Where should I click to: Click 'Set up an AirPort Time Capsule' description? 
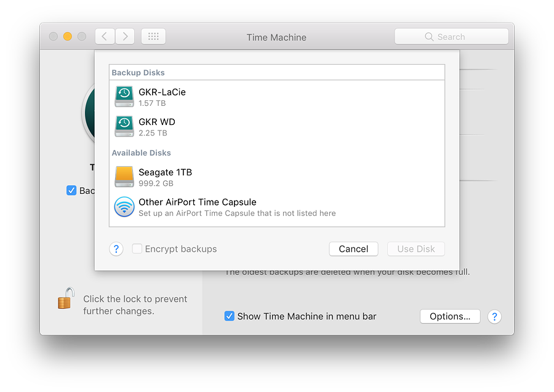click(237, 214)
